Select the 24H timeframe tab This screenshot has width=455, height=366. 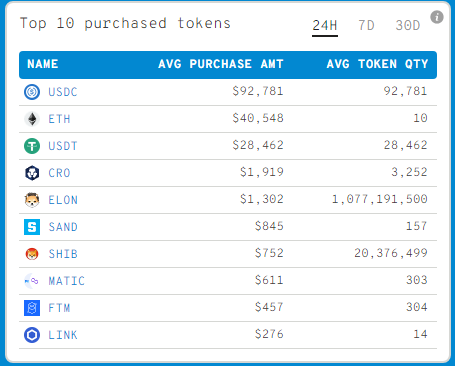tap(325, 25)
